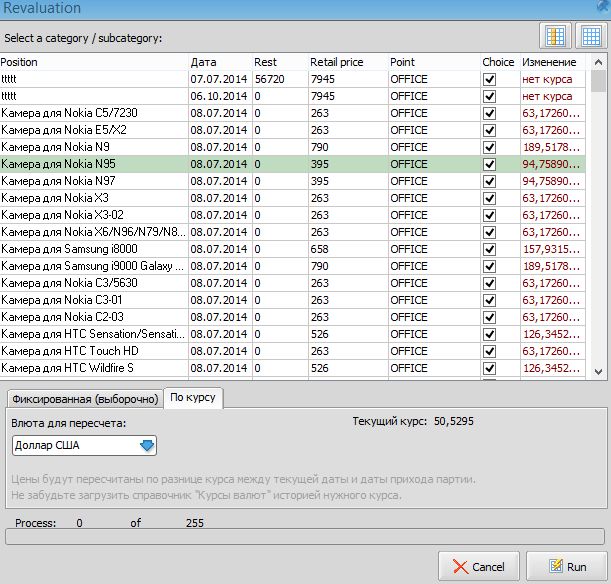Open the Доллар США currency dropdown
This screenshot has height=584, width=611.
click(148, 446)
